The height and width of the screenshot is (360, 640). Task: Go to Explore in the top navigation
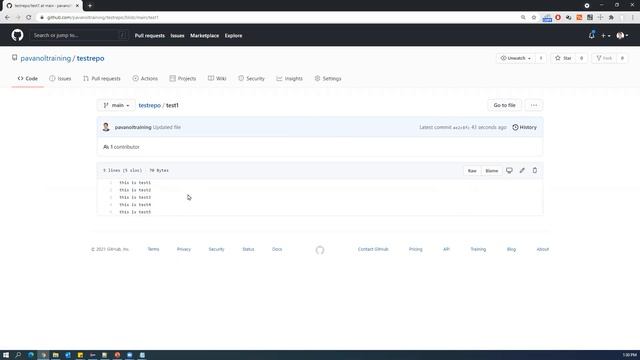click(x=233, y=36)
